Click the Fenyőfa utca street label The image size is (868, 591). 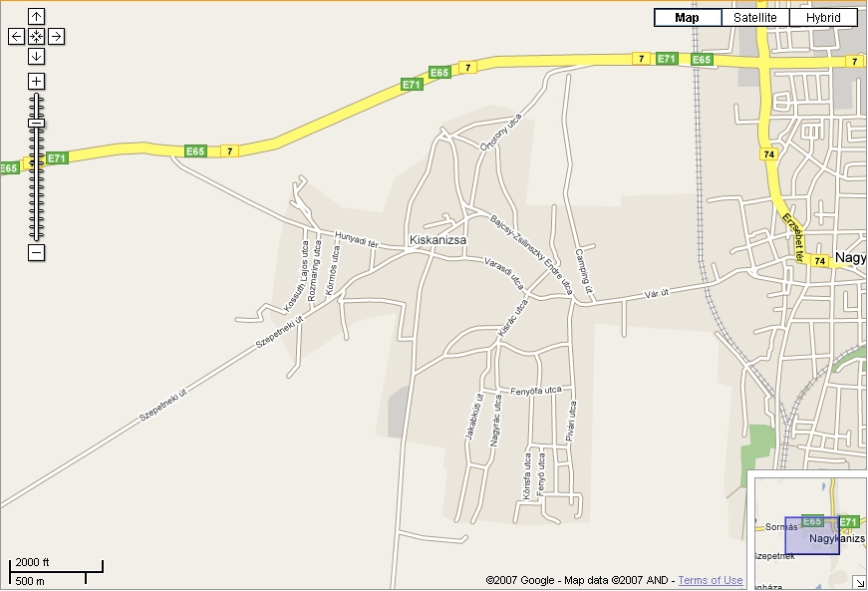point(535,391)
